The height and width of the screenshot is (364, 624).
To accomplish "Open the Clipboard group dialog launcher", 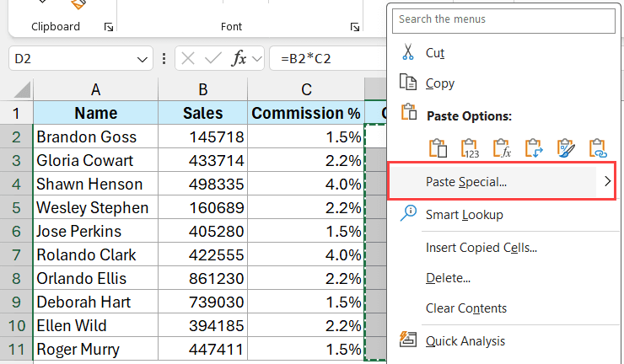I will click(x=108, y=28).
